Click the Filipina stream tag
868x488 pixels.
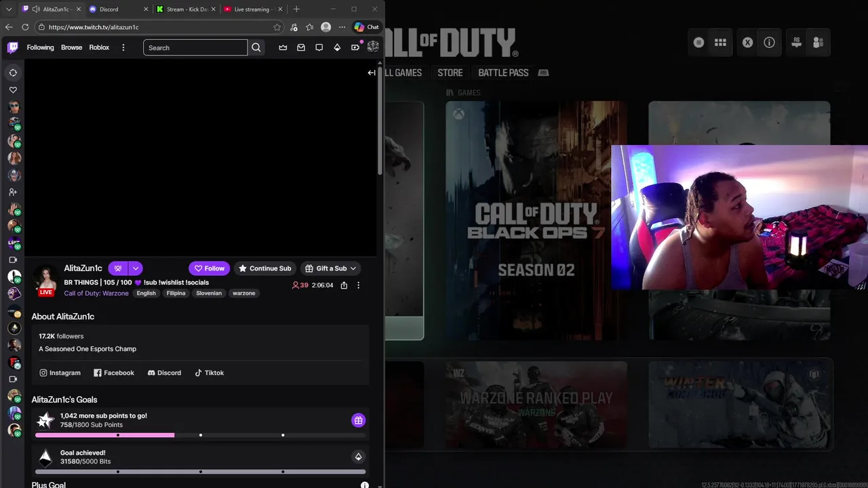coord(176,293)
